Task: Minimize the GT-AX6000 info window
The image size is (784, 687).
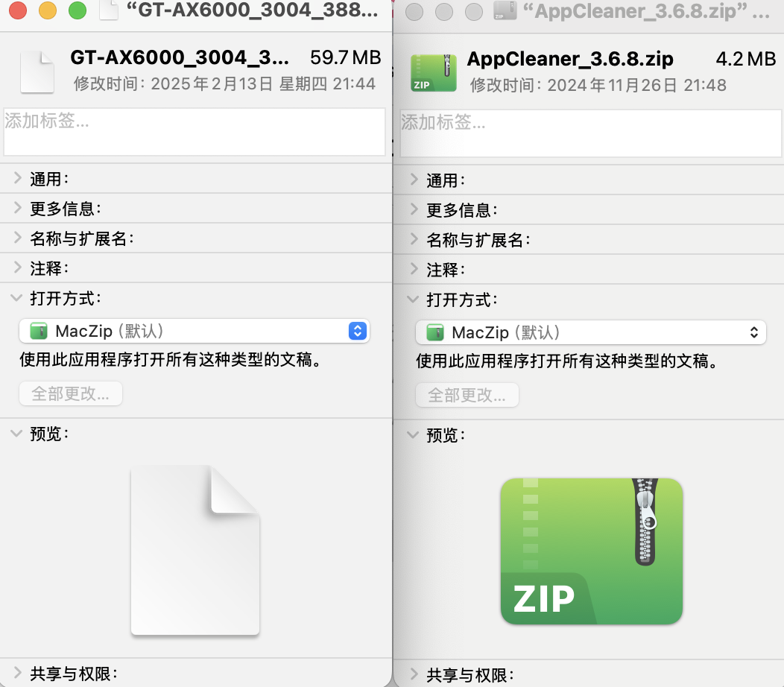Action: click(x=48, y=10)
